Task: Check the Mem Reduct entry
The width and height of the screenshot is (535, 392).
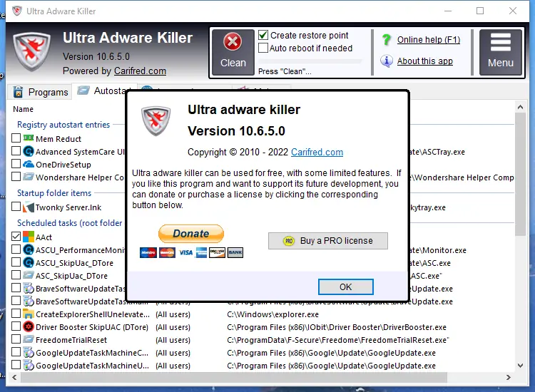Action: point(16,138)
